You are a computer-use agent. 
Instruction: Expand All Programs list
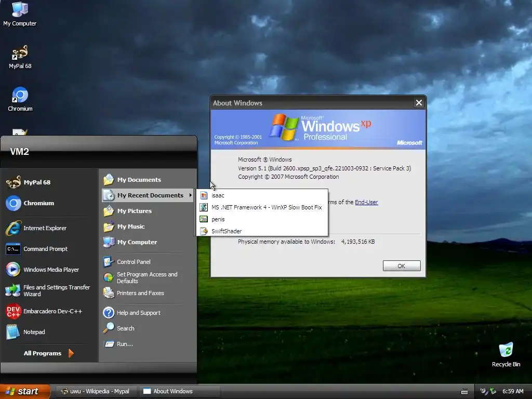48,353
